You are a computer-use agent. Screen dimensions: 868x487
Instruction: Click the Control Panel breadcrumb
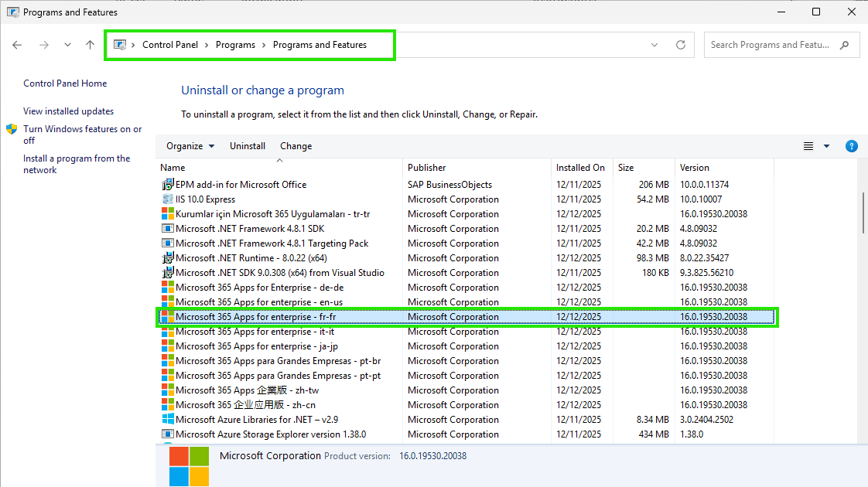[170, 45]
